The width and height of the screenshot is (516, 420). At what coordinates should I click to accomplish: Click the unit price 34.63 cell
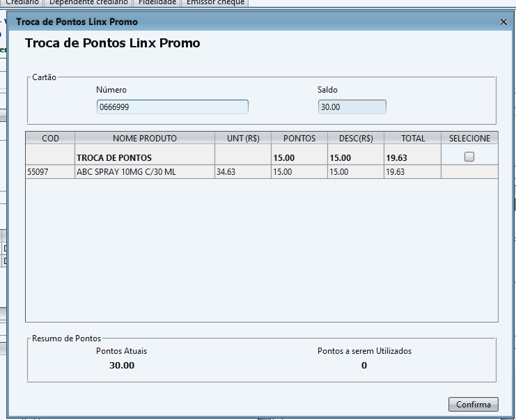pos(243,172)
